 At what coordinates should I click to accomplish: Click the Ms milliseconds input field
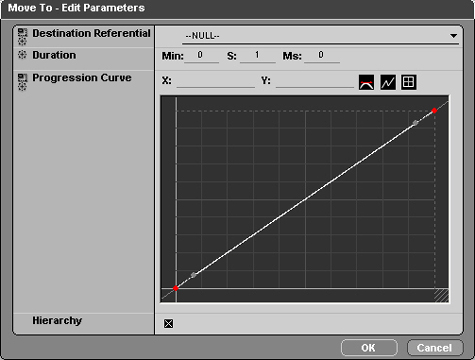322,55
